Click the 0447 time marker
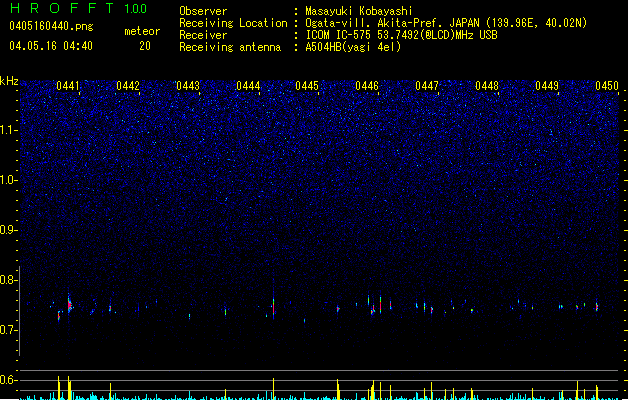 pos(427,86)
